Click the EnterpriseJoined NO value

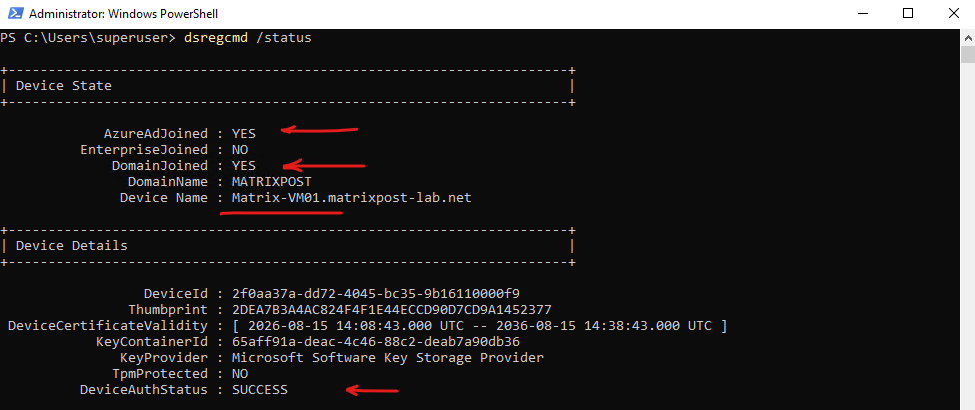pos(239,149)
